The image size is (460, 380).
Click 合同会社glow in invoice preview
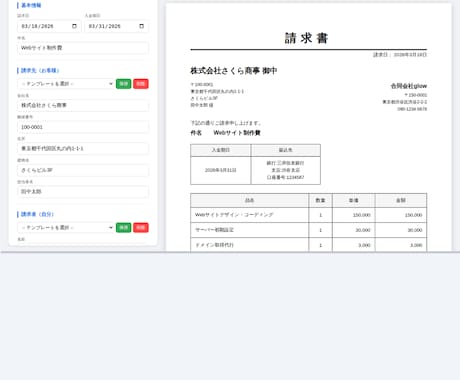(x=409, y=86)
